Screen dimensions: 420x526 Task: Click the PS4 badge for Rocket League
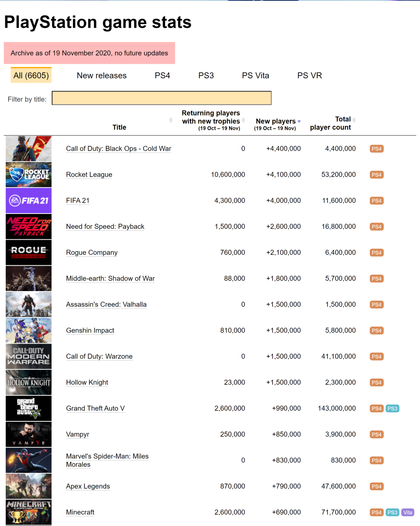(376, 175)
